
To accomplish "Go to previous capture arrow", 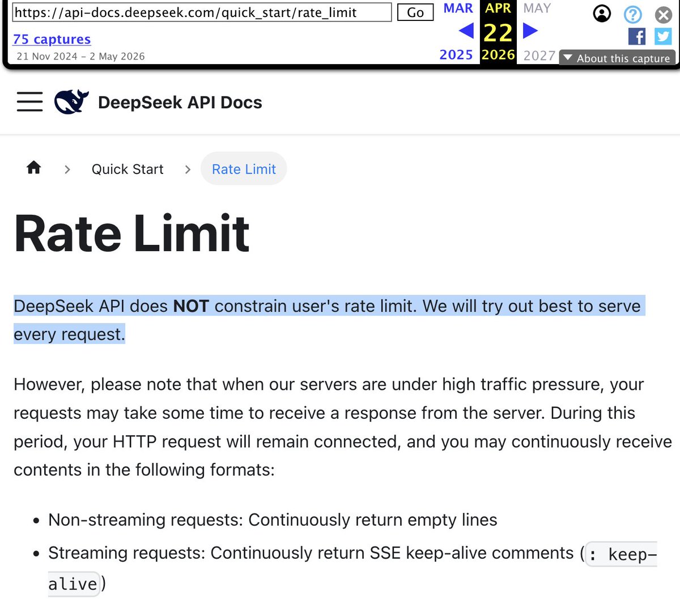I will pyautogui.click(x=466, y=31).
